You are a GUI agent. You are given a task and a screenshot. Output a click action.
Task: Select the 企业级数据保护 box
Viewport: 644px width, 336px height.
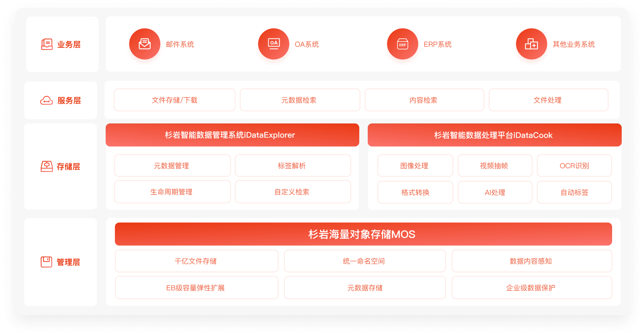tap(531, 288)
